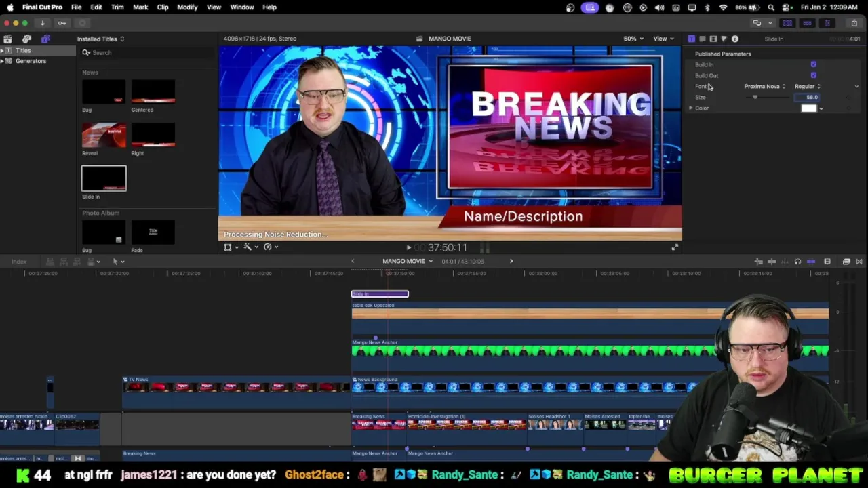Open the enhancement magic wand menu
The height and width of the screenshot is (488, 868).
pos(250,247)
